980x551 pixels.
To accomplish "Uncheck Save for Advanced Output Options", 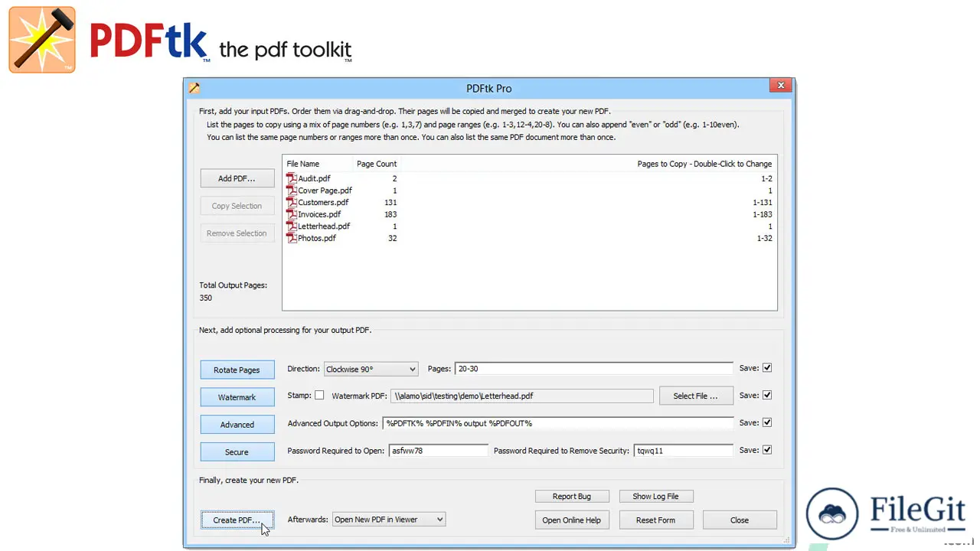I will point(767,422).
